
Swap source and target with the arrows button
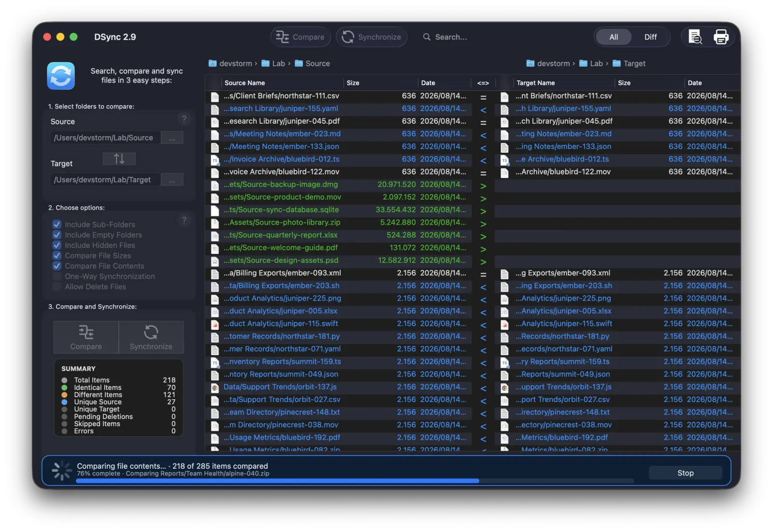point(119,158)
